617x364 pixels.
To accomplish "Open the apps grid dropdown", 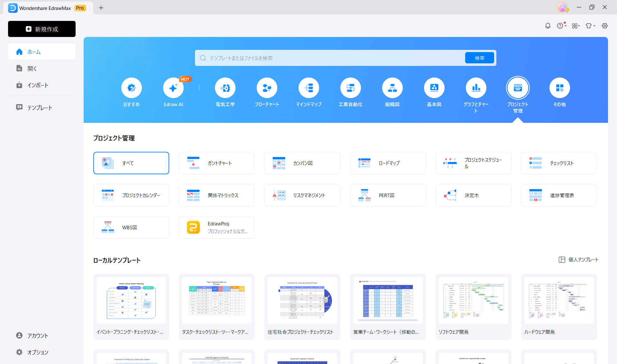I will coord(576,26).
